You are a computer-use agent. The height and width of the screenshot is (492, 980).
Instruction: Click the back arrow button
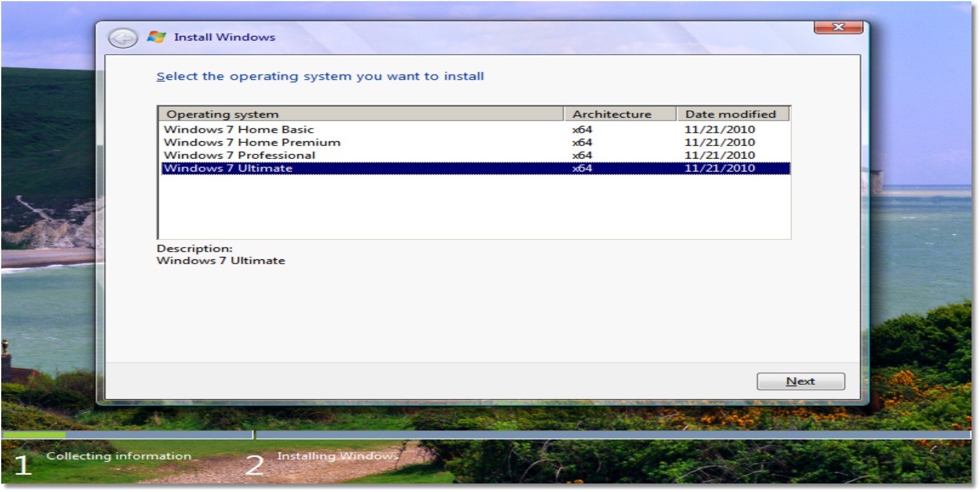coord(122,38)
